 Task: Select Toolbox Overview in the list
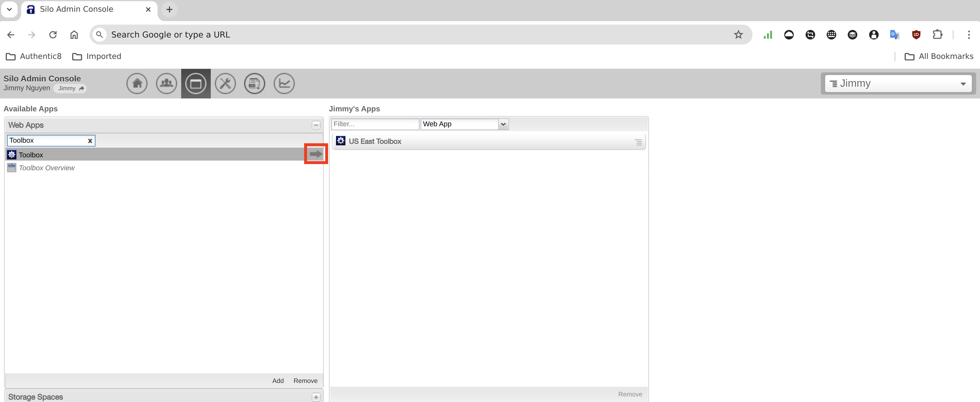click(47, 168)
